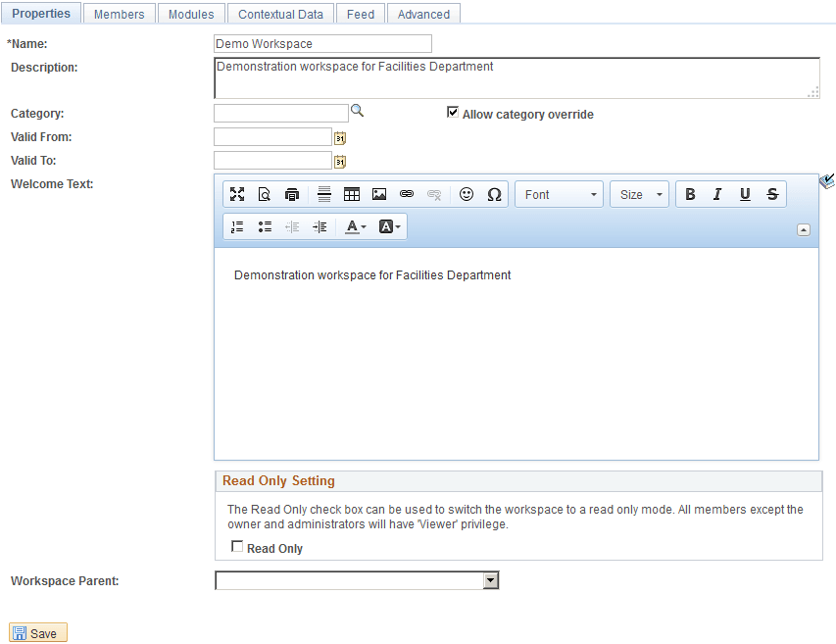Open the Insert Table tool
836x644 pixels.
coord(351,193)
